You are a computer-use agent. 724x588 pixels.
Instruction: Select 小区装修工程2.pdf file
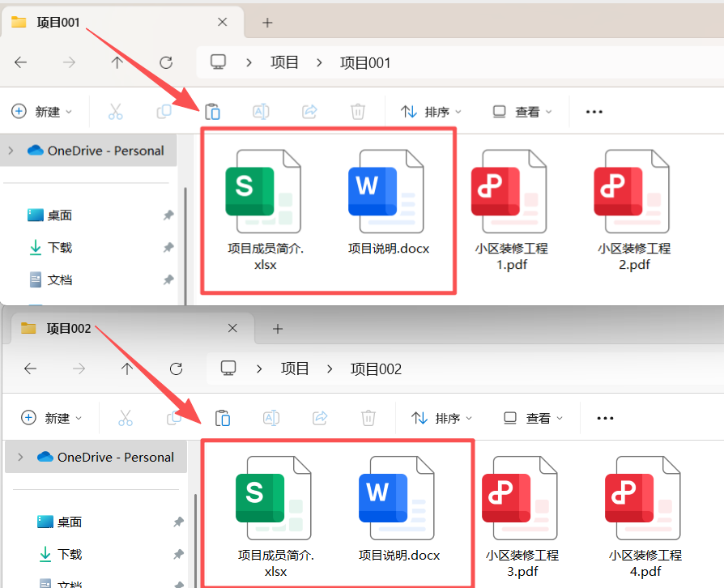coord(634,210)
